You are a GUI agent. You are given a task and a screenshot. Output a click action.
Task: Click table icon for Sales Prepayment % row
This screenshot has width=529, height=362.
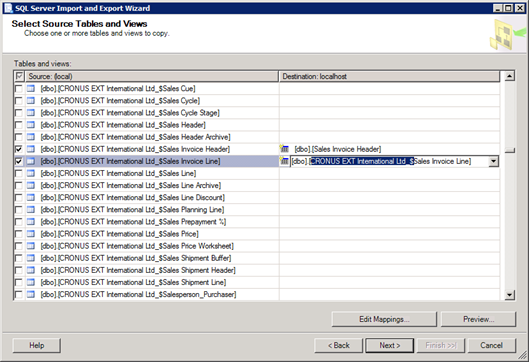click(x=31, y=222)
